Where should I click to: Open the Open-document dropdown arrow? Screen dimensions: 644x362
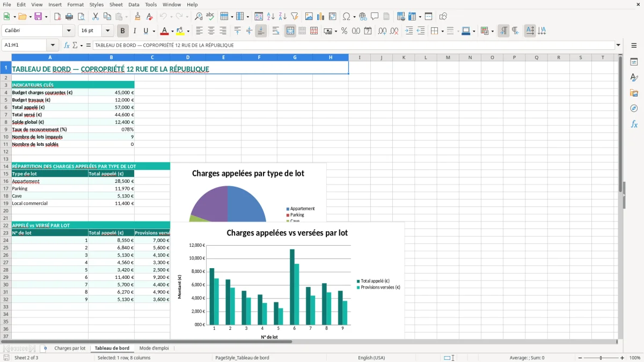click(x=31, y=17)
